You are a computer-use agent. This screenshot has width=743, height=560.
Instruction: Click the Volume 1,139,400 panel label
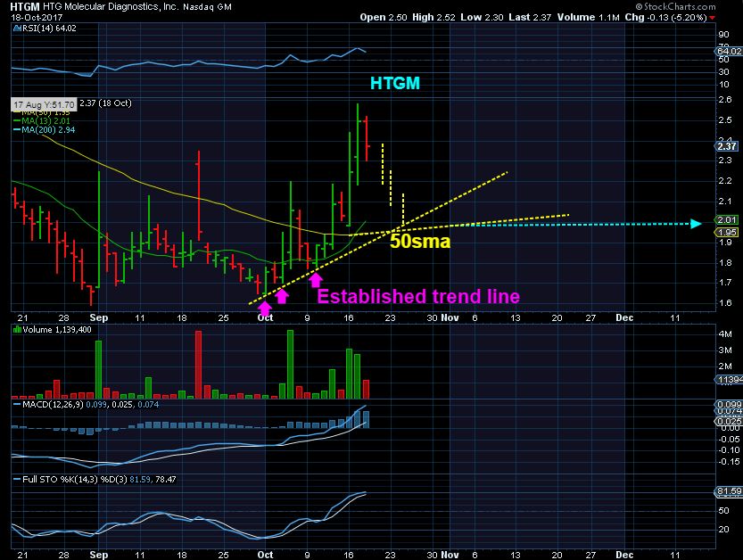tap(57, 330)
